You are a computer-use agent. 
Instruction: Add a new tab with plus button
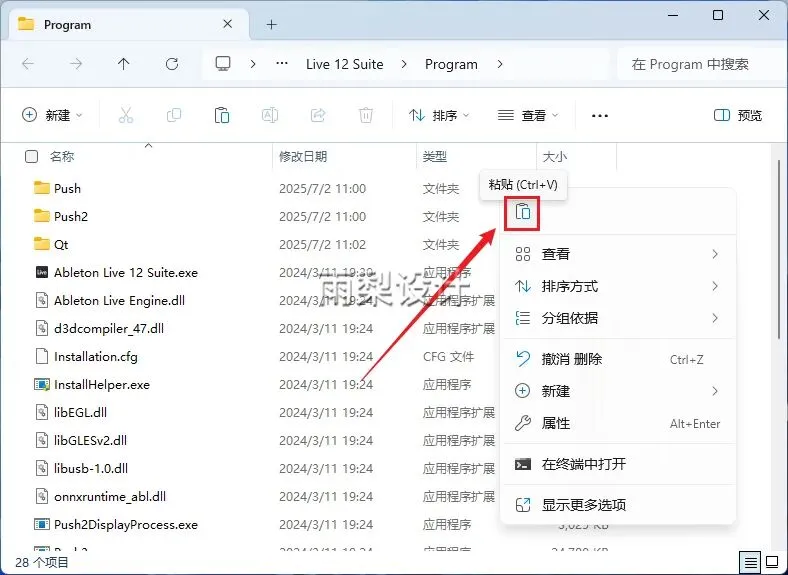pyautogui.click(x=271, y=24)
